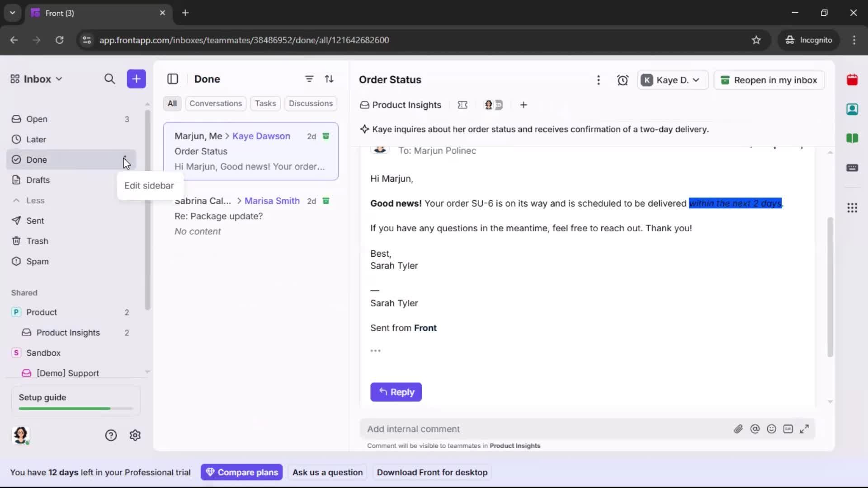Viewport: 868px width, 488px height.
Task: Toggle the conversation list sidebar
Action: [x=173, y=79]
